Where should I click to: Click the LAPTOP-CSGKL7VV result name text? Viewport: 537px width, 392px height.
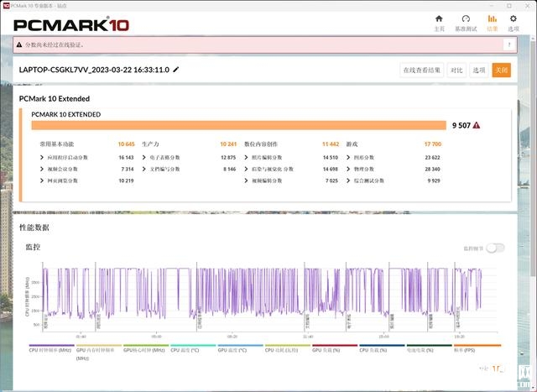94,70
